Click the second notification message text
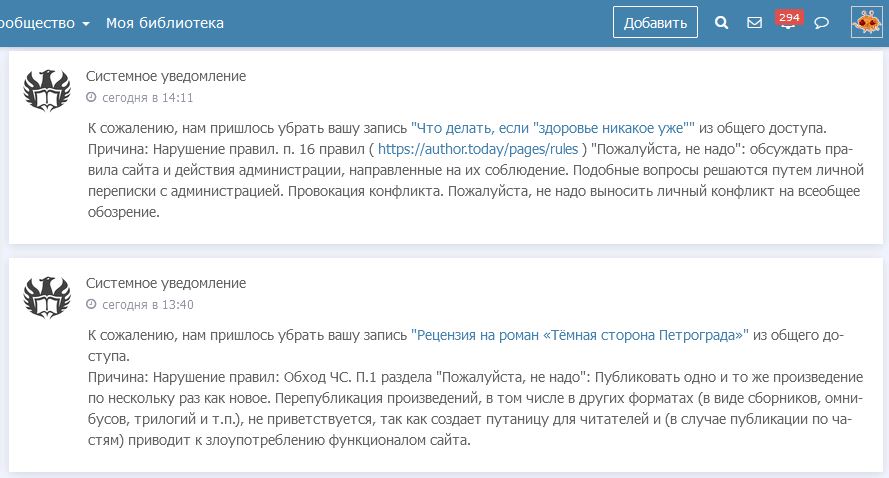The image size is (889, 478). (470, 398)
